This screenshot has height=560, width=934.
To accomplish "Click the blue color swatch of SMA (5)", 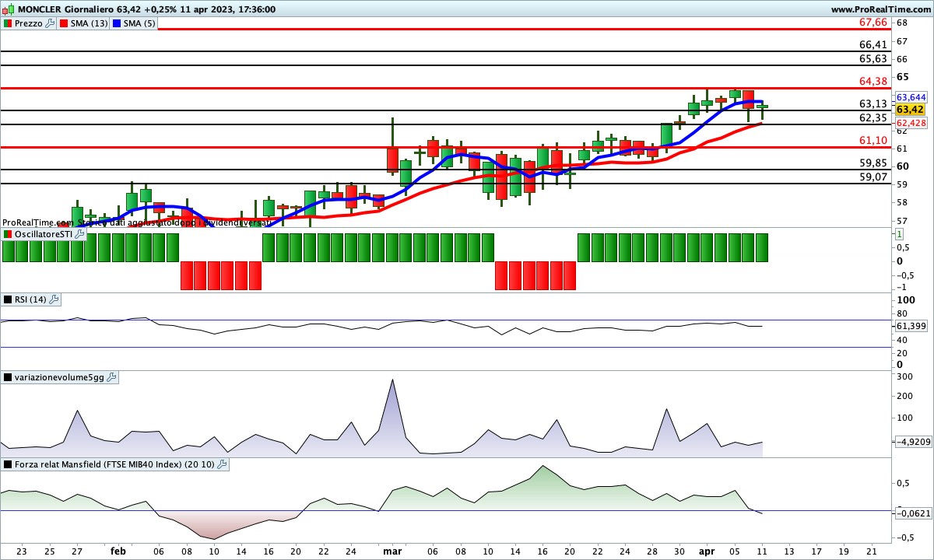I will pyautogui.click(x=117, y=23).
